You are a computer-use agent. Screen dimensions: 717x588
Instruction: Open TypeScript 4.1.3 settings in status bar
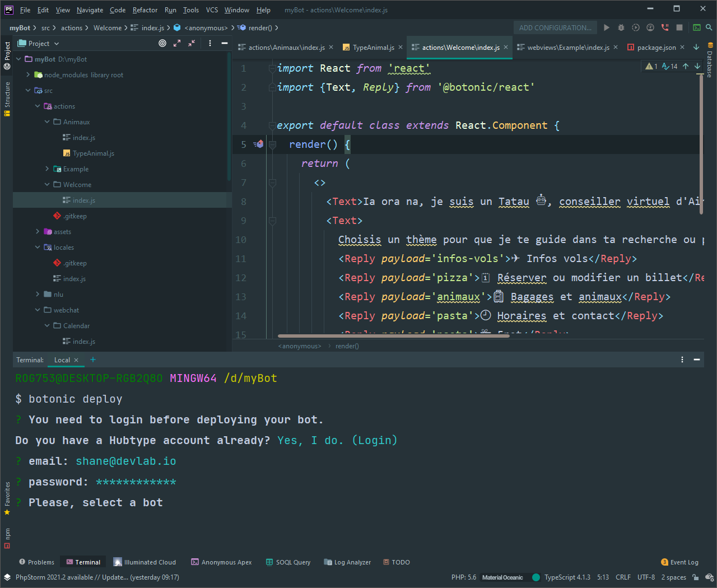click(567, 577)
